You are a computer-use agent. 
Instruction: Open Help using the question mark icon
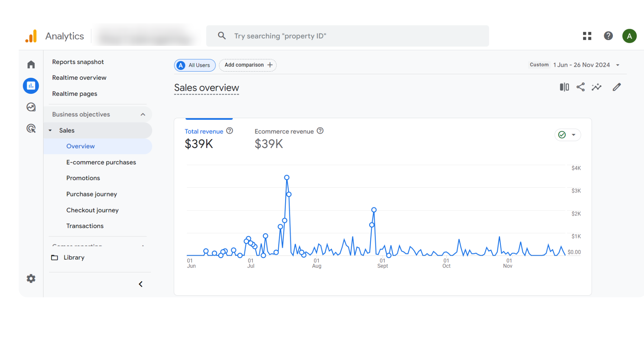click(608, 36)
